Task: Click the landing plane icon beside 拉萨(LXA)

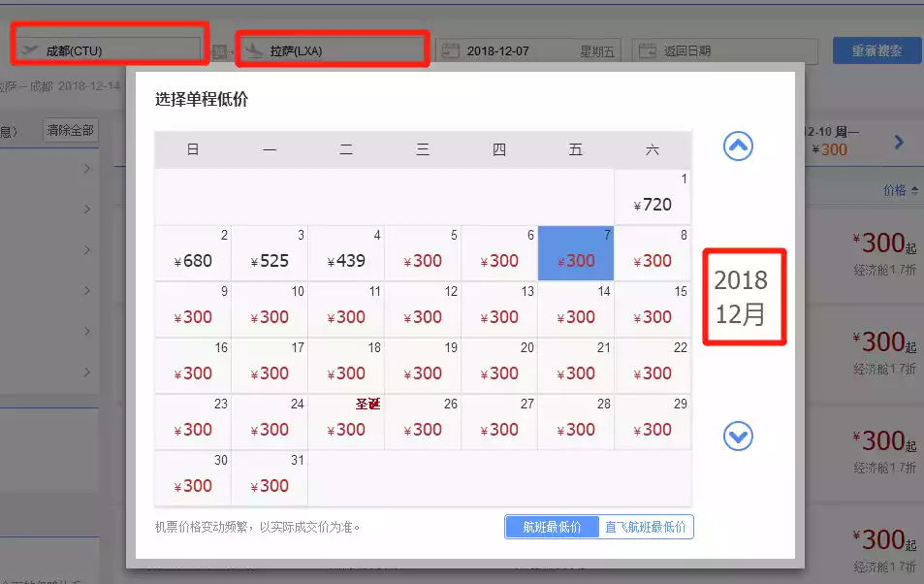Action: point(254,49)
